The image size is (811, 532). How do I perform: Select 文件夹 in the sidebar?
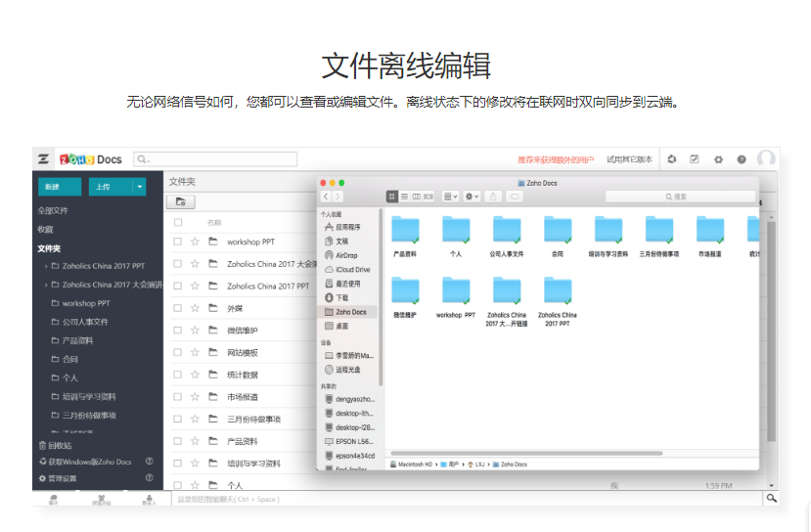(49, 248)
